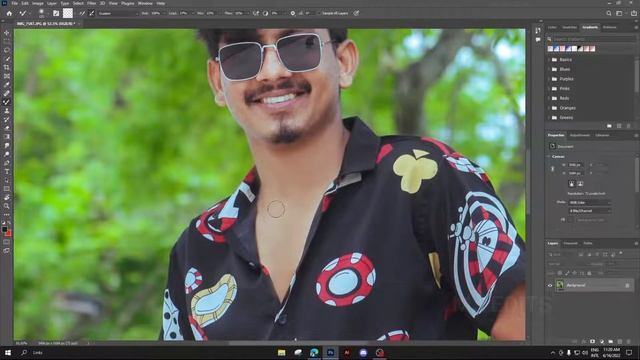Open Windows notification center
This screenshot has width=640, height=360.
[x=629, y=353]
